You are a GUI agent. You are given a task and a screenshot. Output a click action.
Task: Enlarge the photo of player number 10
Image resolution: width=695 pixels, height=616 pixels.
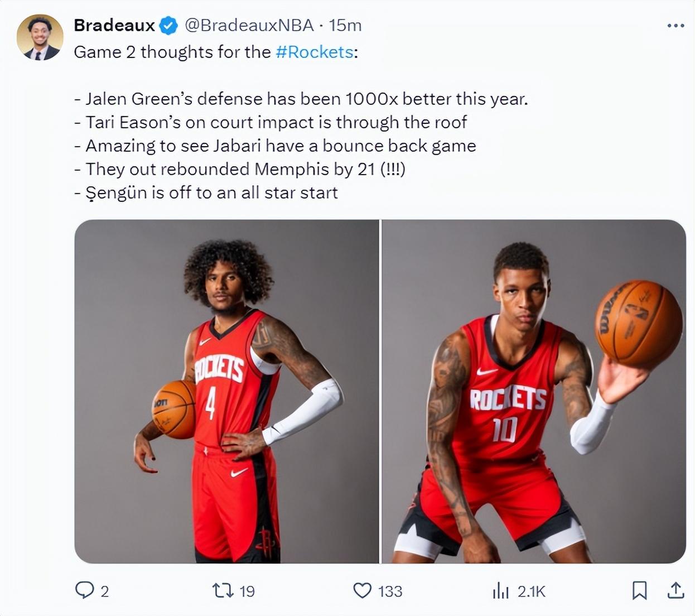(534, 391)
